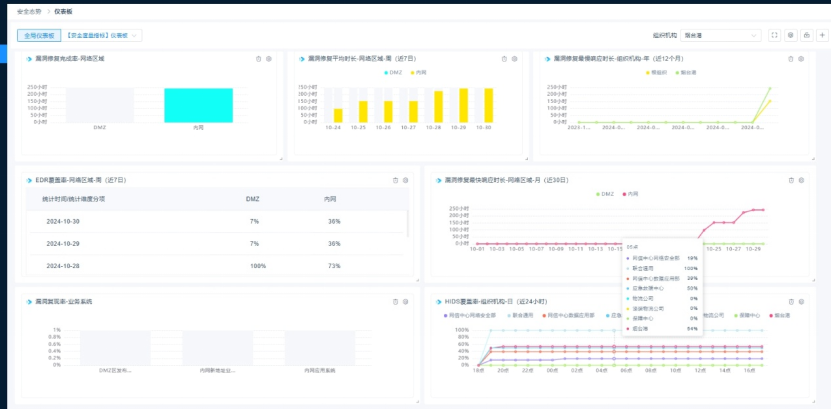Click the 内网 column header in EDR table
Viewport: 831px width, 409px height.
[331, 199]
